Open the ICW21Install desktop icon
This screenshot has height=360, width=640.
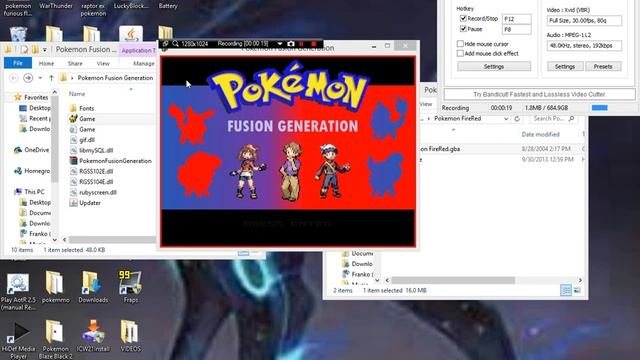pos(93,336)
